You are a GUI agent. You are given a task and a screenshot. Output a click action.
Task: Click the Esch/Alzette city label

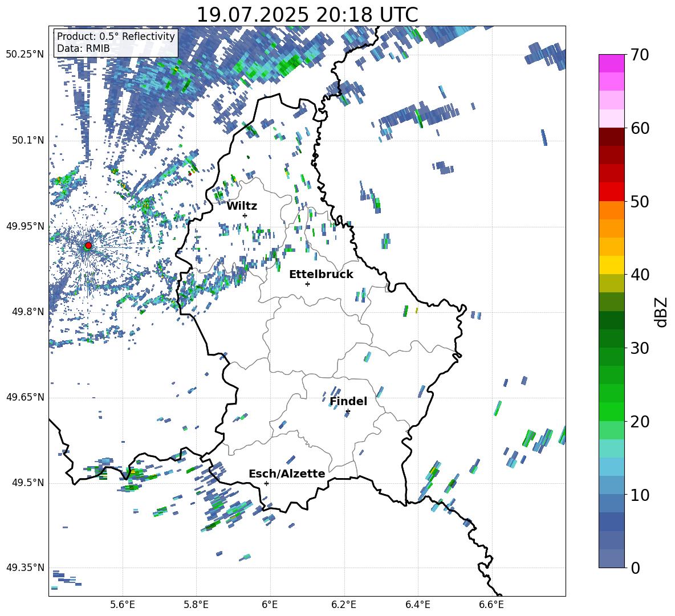[x=287, y=474]
